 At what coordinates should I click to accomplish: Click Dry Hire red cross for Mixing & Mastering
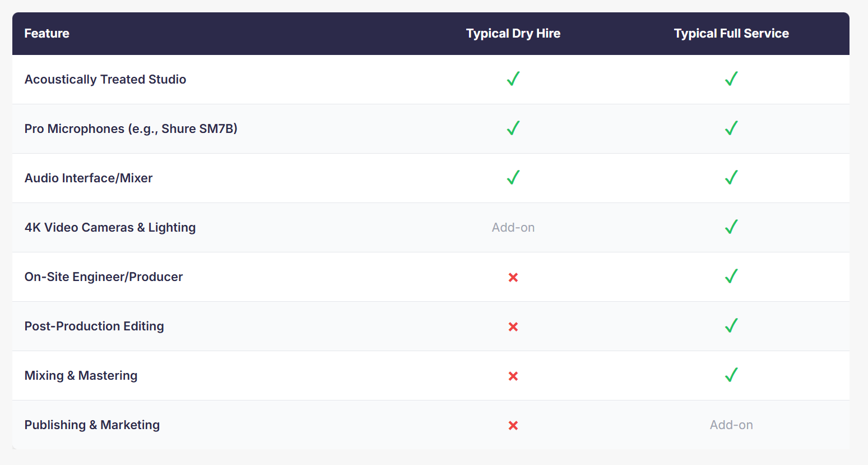point(513,376)
